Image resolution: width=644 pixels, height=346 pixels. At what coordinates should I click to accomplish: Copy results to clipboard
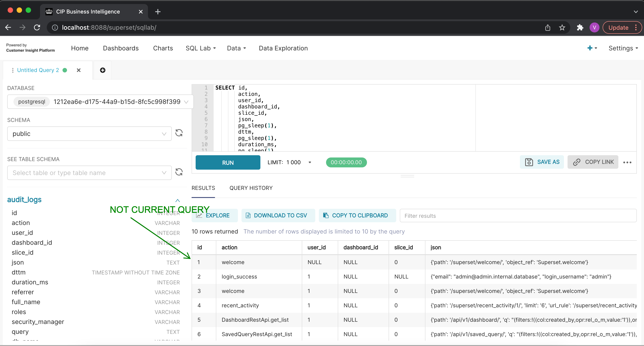[357, 215]
